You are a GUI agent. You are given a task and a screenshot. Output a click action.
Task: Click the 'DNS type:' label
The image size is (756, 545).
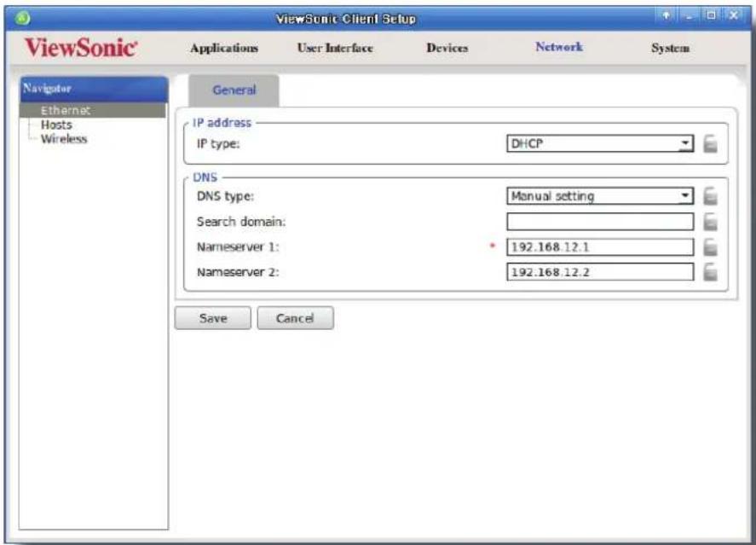(x=225, y=196)
